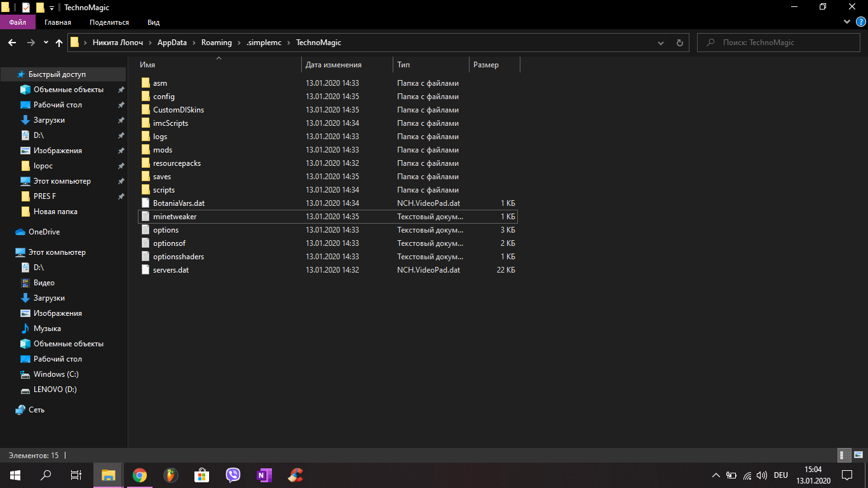Open the Вид ribbon tab
868x488 pixels.
[x=153, y=22]
